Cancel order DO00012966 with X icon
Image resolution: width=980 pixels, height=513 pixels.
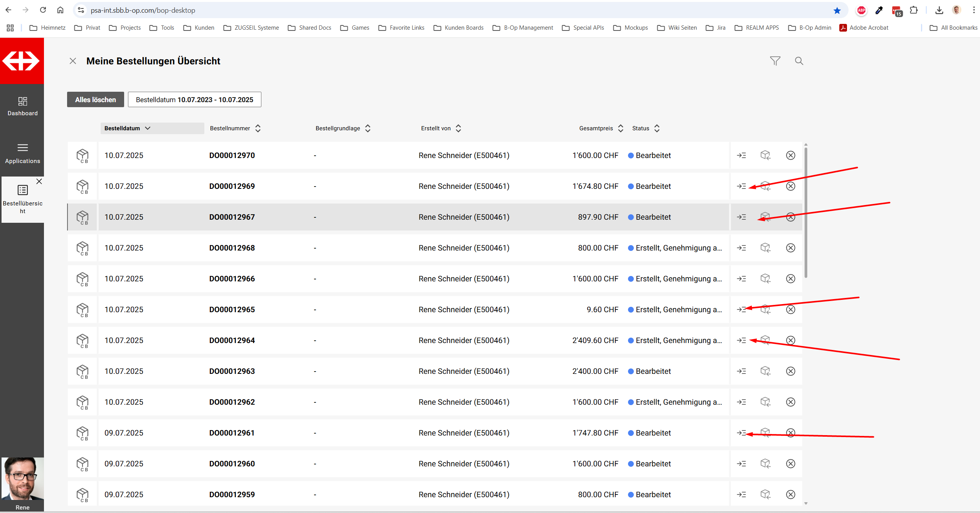point(790,279)
